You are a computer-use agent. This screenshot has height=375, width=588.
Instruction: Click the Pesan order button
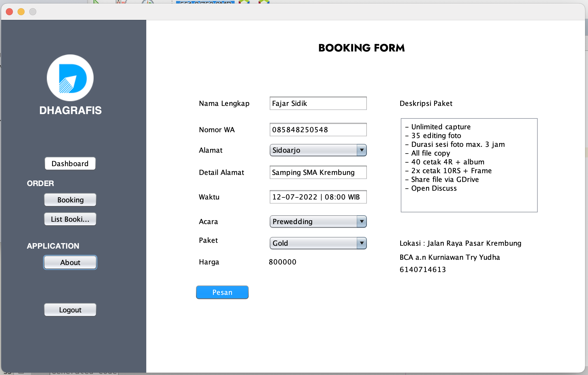[x=222, y=292]
